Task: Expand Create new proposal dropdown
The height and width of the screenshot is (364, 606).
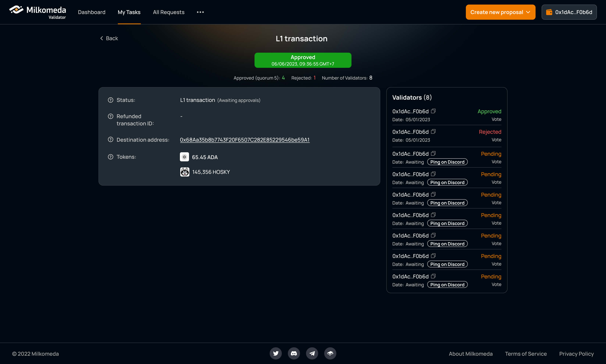Action: pos(500,12)
